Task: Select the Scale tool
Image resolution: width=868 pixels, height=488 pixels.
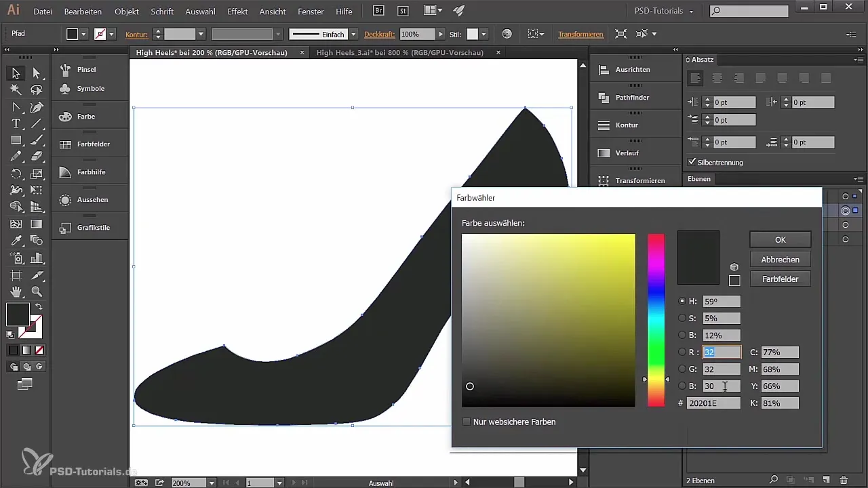Action: coord(37,174)
